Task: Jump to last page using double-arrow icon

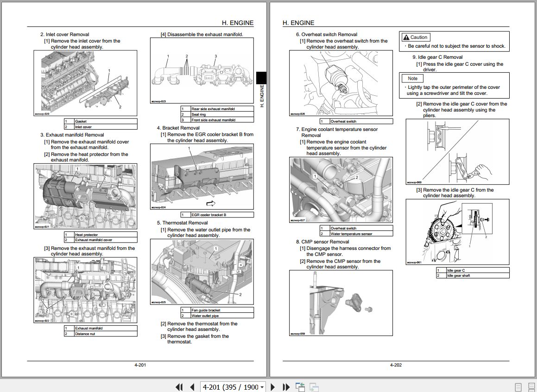Action: click(x=285, y=386)
